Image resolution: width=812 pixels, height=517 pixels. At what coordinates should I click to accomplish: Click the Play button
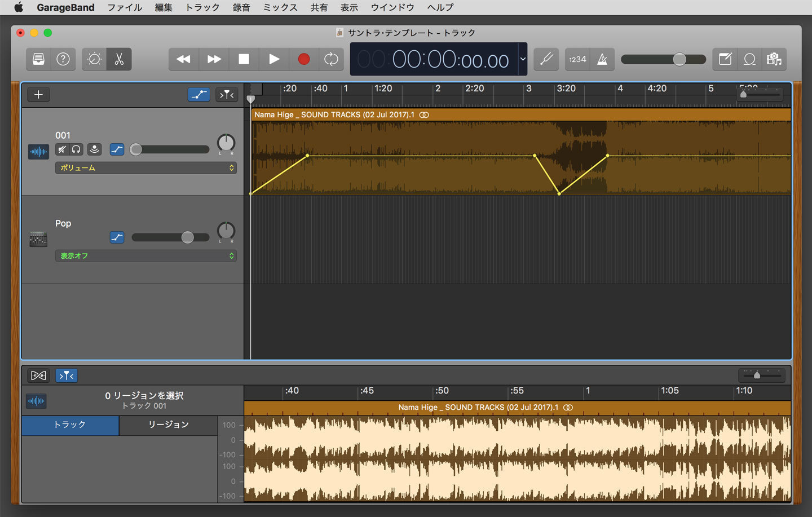274,59
